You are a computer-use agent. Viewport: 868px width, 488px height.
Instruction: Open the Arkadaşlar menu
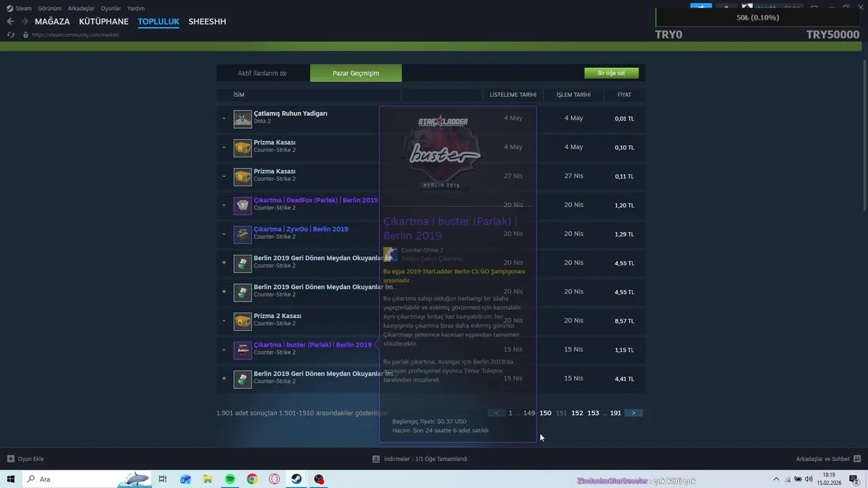pos(81,8)
